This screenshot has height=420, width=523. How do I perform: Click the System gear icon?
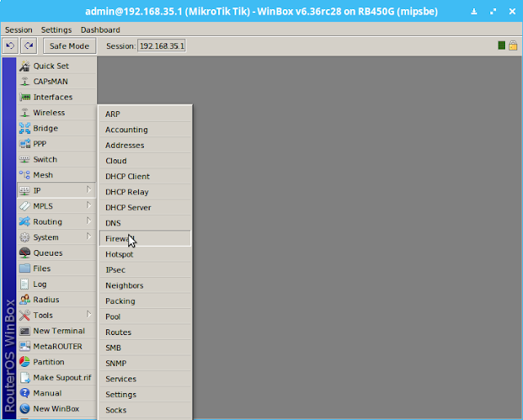[x=25, y=237]
